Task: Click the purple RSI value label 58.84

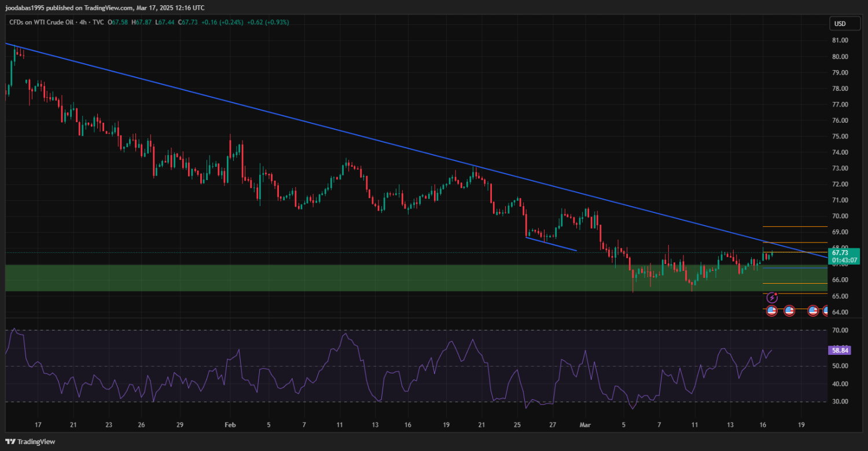Action: point(840,350)
